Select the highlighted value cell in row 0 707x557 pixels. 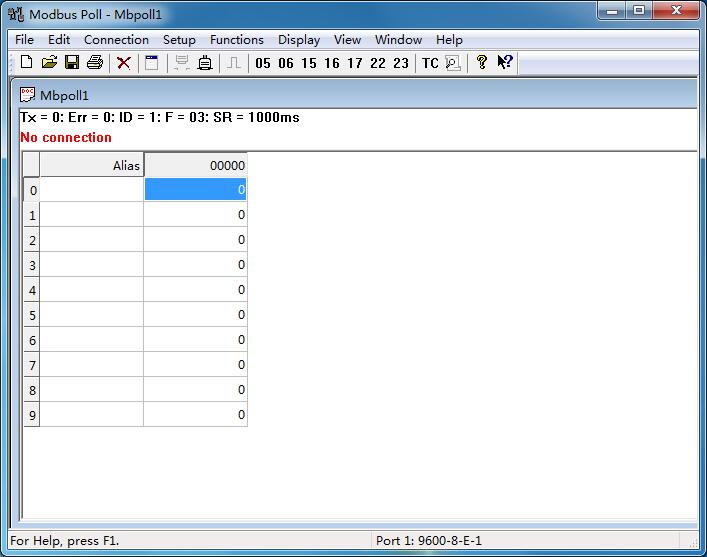(196, 189)
